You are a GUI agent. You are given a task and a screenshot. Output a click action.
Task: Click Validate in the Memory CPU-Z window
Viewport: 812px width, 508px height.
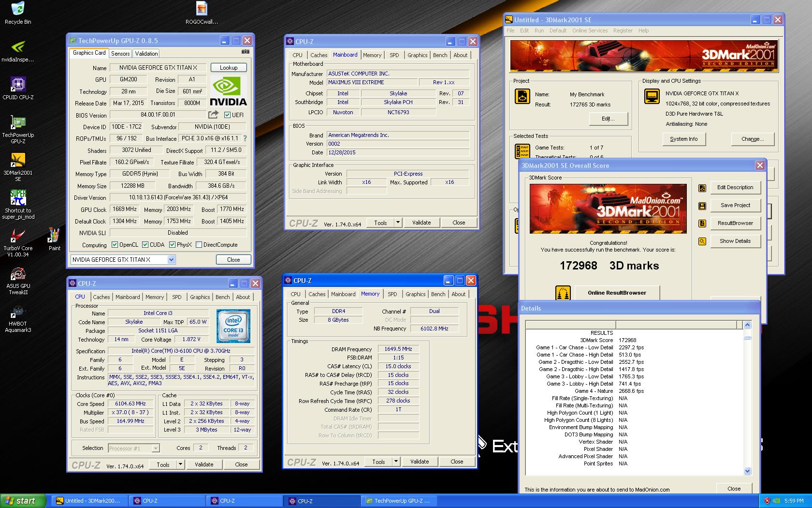click(x=420, y=462)
